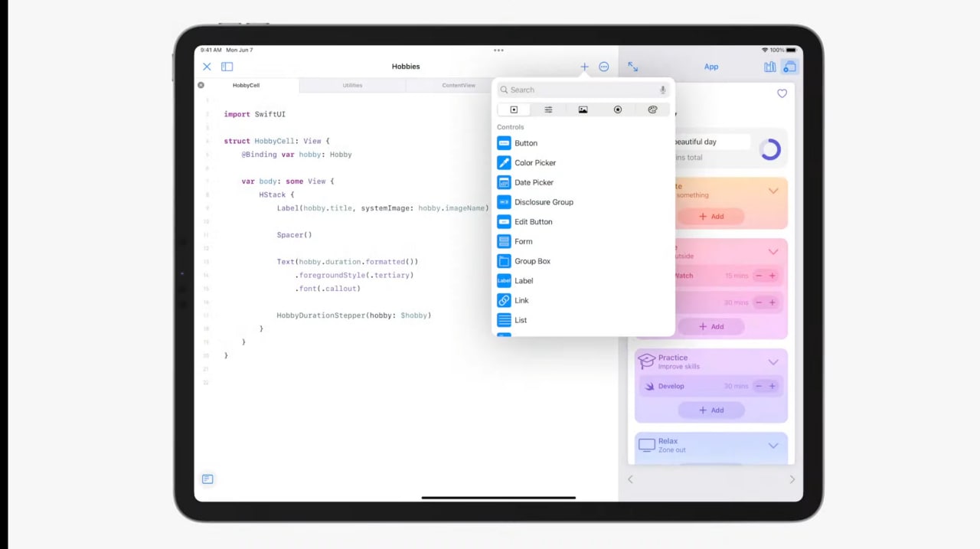Tap the three dots multitasking indicator

[498, 50]
